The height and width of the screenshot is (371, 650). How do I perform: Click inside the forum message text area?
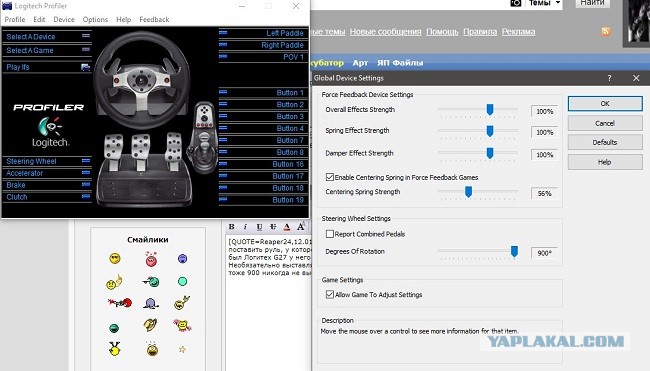pos(269,303)
